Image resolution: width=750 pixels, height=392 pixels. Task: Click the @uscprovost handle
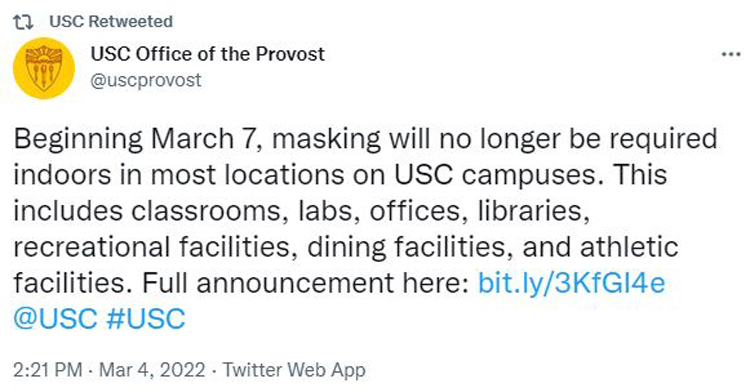146,80
